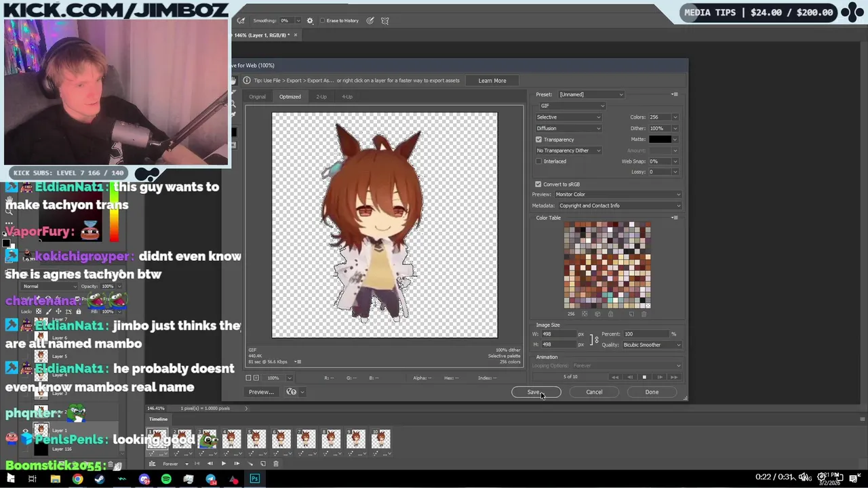The image size is (868, 488).
Task: Click the lock color icon under Color Table
Action: pos(610,314)
